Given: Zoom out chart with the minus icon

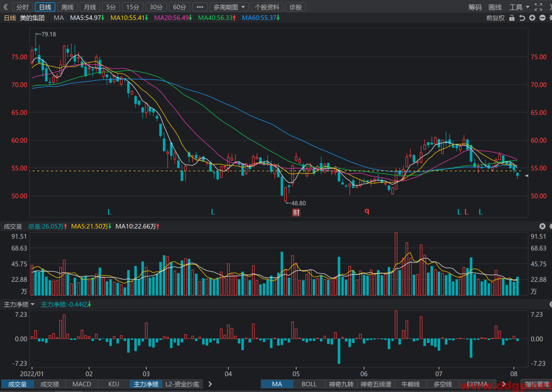Looking at the screenshot, I should tap(542, 18).
